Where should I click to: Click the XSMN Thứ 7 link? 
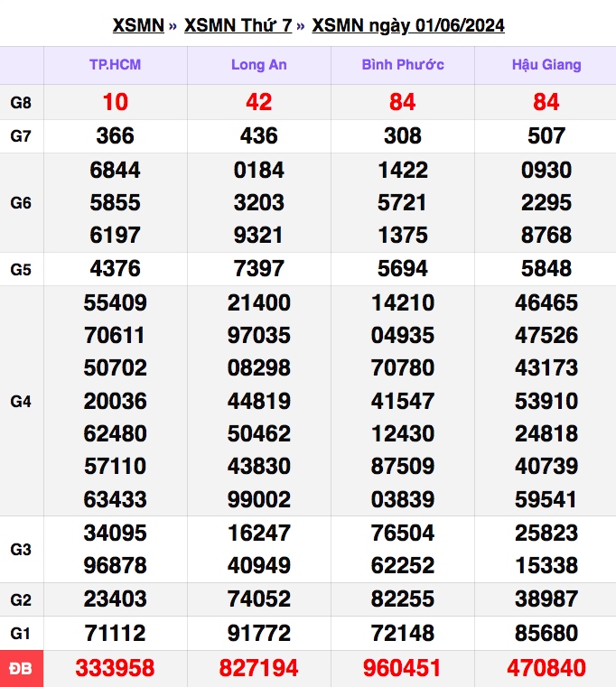pos(238,25)
